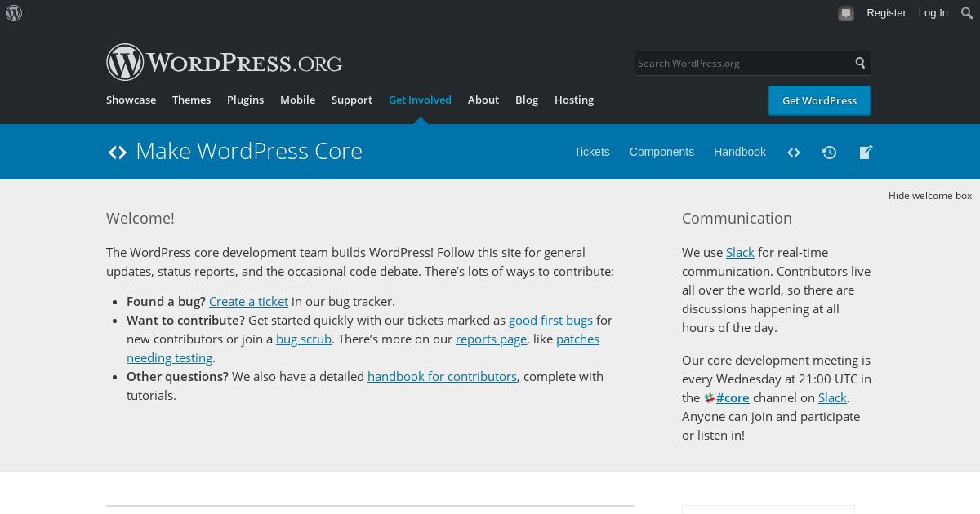The width and height of the screenshot is (980, 514).
Task: Open the bug scrub link
Action: pyautogui.click(x=304, y=339)
